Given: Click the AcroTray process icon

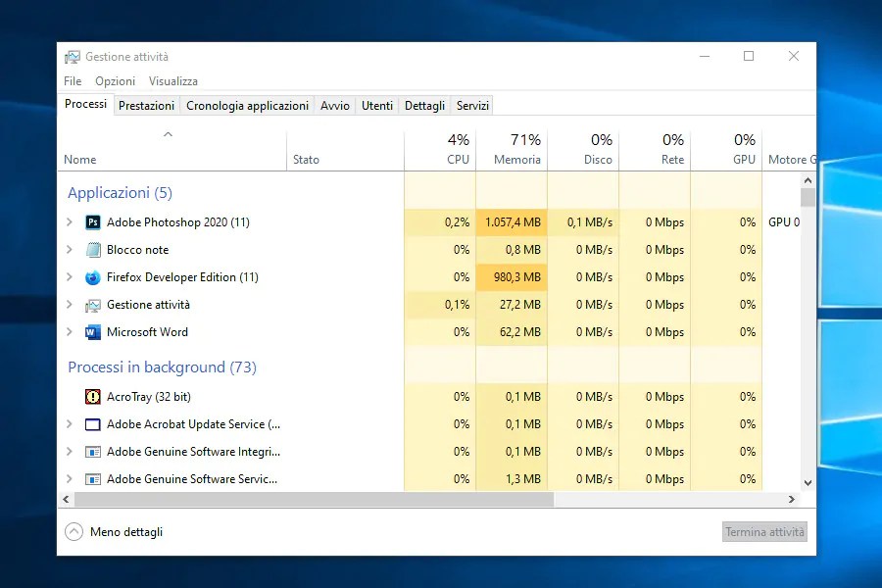Looking at the screenshot, I should [93, 397].
